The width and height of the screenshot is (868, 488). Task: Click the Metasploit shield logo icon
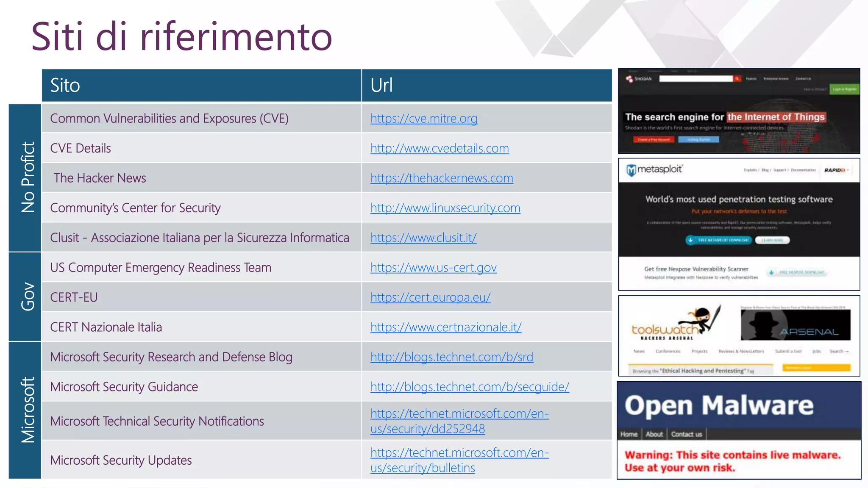[631, 170]
